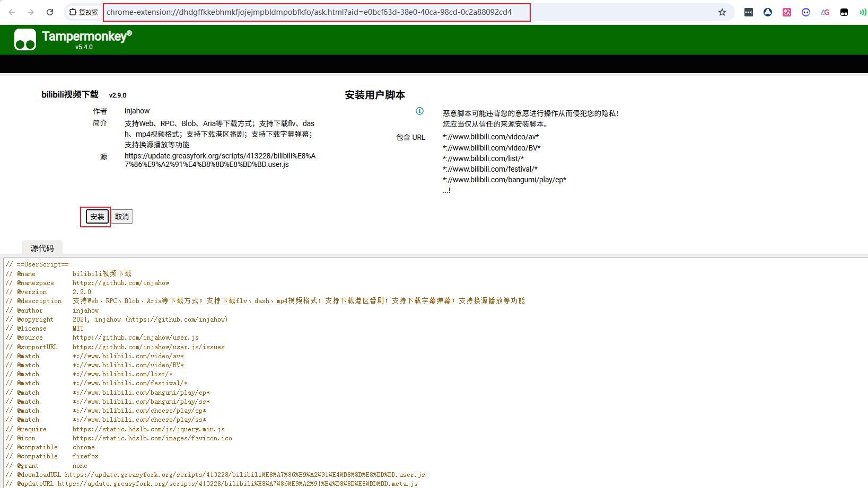The width and height of the screenshot is (868, 488).
Task: Click the browser back arrow
Action: coord(12,12)
